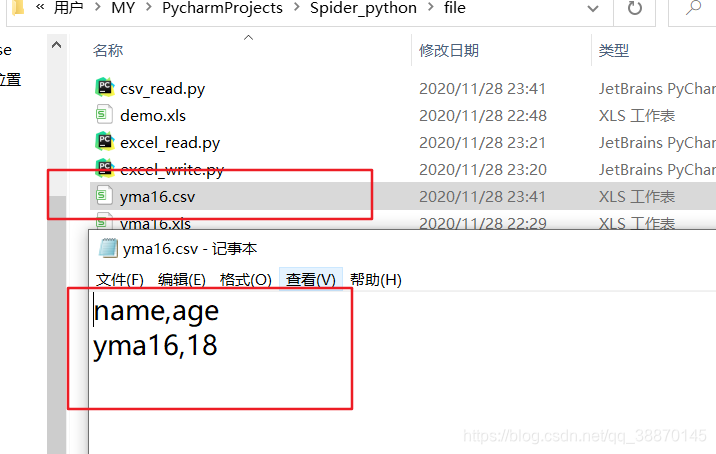This screenshot has width=716, height=454.
Task: Go to the MY folder in the address path
Action: [123, 8]
